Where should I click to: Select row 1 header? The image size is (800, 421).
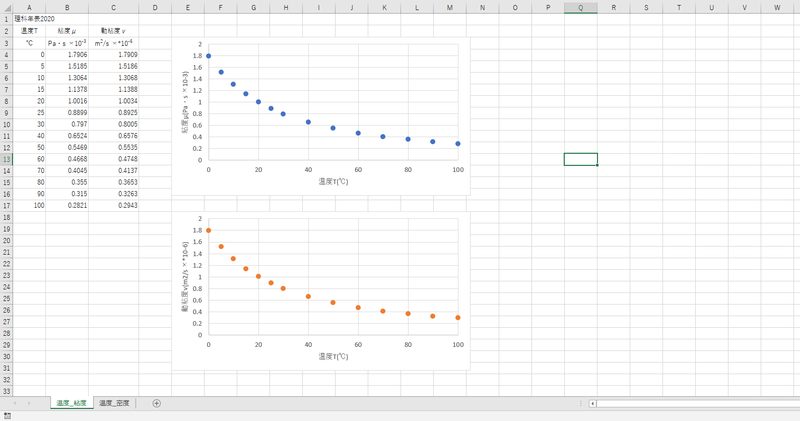click(6, 19)
